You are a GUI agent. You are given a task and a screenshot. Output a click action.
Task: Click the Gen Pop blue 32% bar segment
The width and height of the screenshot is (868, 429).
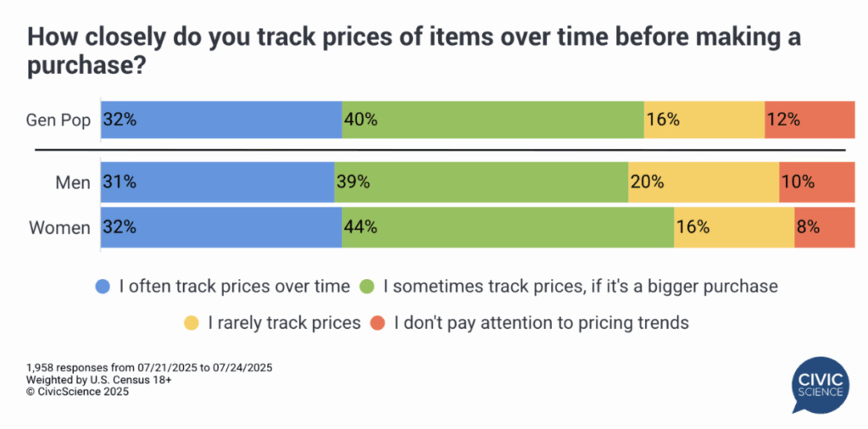221,120
